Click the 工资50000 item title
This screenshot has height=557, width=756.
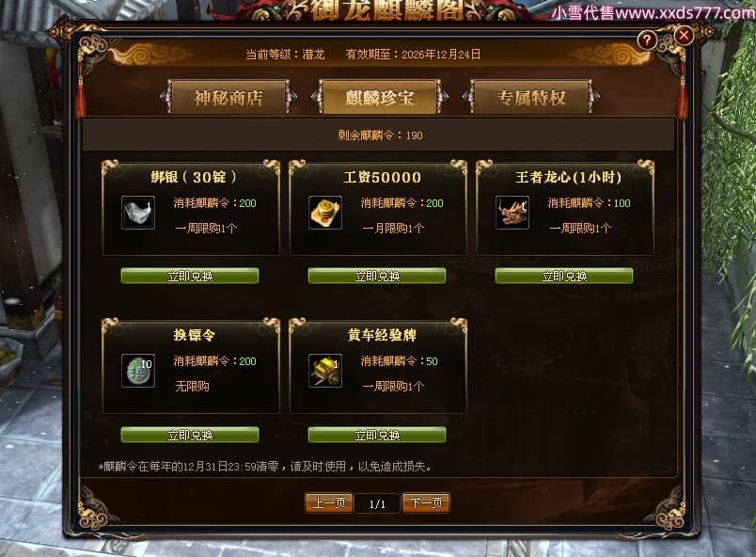(x=382, y=177)
